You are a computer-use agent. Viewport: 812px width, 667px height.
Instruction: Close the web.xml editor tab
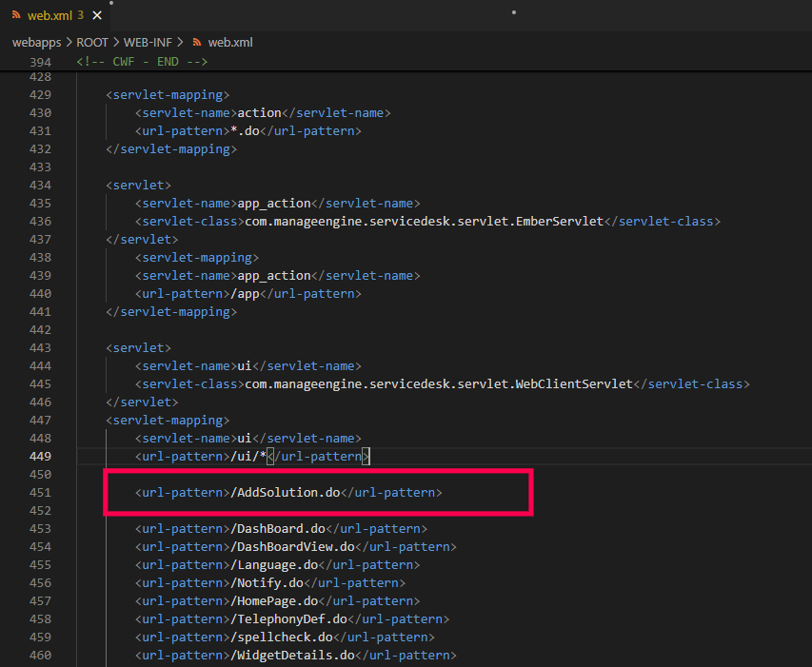coord(97,15)
